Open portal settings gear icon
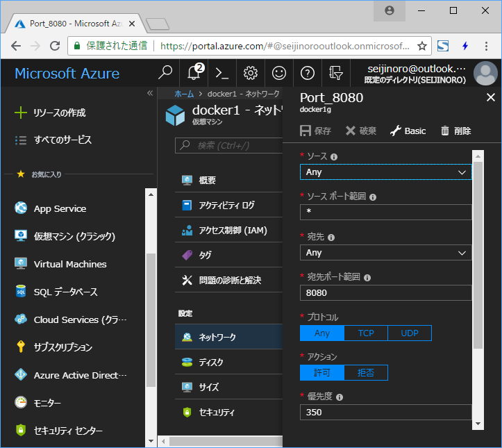The height and width of the screenshot is (448, 502). [251, 73]
